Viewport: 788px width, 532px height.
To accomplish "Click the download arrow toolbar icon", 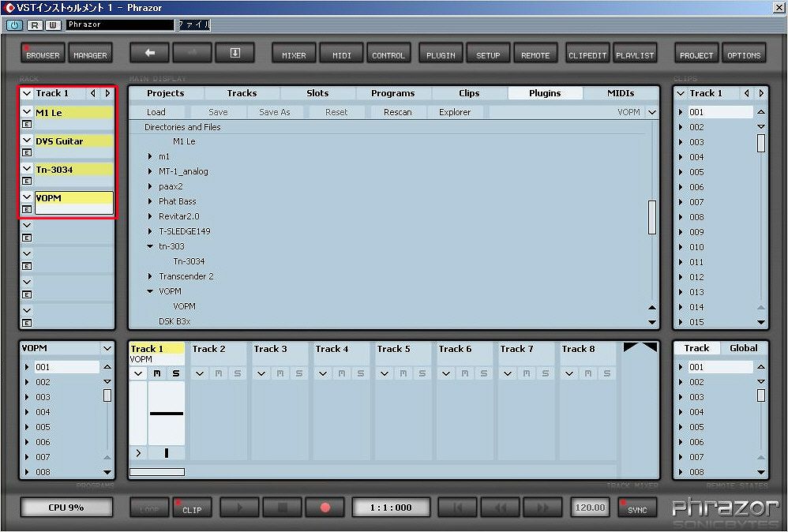I will (x=235, y=53).
